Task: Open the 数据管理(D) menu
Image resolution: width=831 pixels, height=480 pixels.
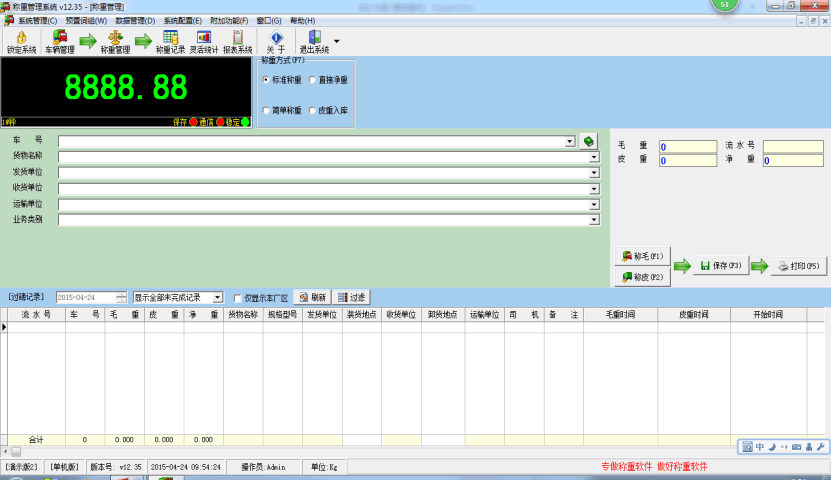Action: point(135,20)
